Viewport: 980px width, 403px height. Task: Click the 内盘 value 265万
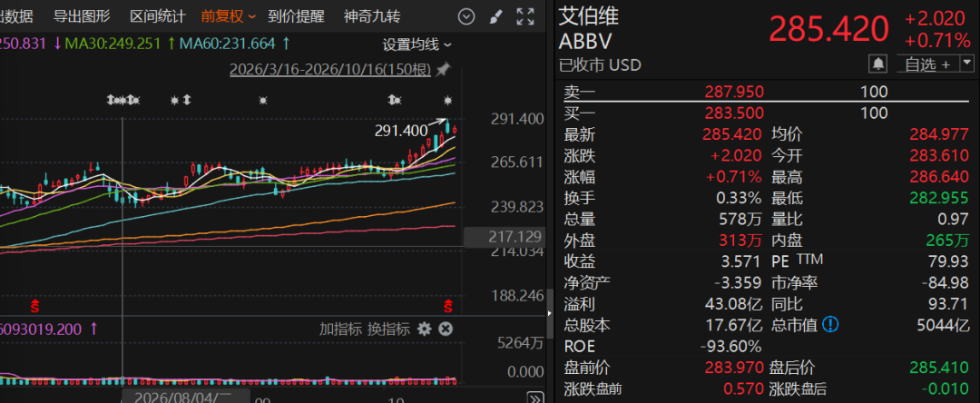948,241
